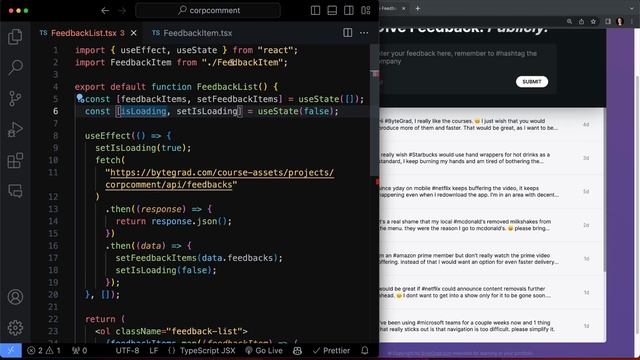The width and height of the screenshot is (640, 360).
Task: Close the current browser tab
Action: pos(404,8)
